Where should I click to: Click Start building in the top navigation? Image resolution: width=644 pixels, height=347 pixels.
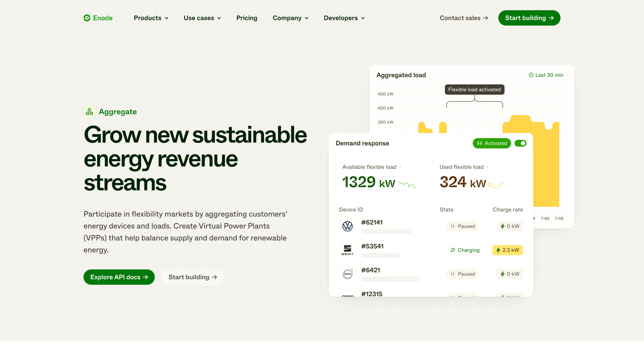pyautogui.click(x=529, y=18)
